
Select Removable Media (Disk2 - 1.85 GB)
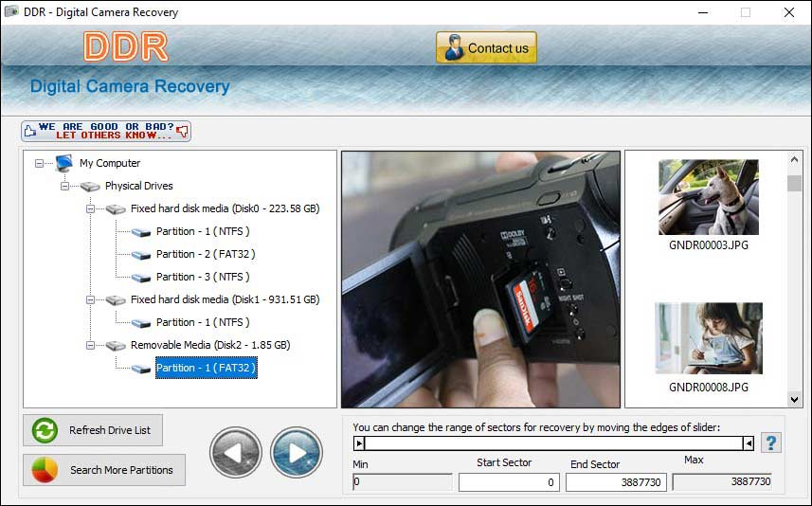click(x=210, y=346)
